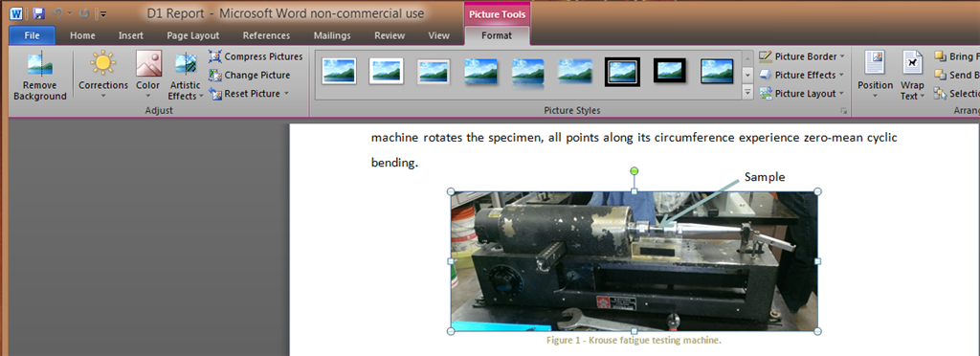The image size is (980, 356).
Task: Apply the thick black double frame picture style
Action: [x=622, y=71]
